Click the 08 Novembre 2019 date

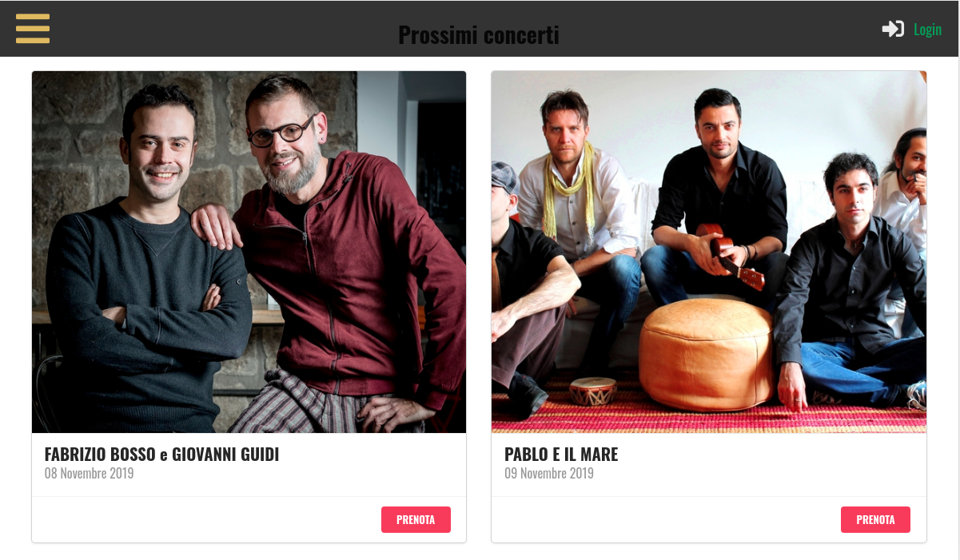89,474
